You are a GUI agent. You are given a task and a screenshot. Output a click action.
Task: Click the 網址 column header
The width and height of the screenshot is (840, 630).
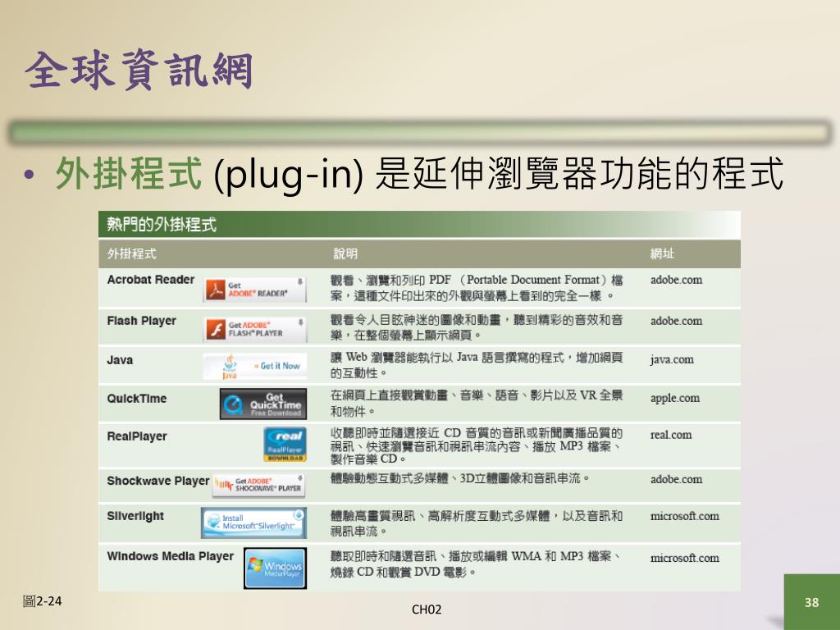(662, 254)
